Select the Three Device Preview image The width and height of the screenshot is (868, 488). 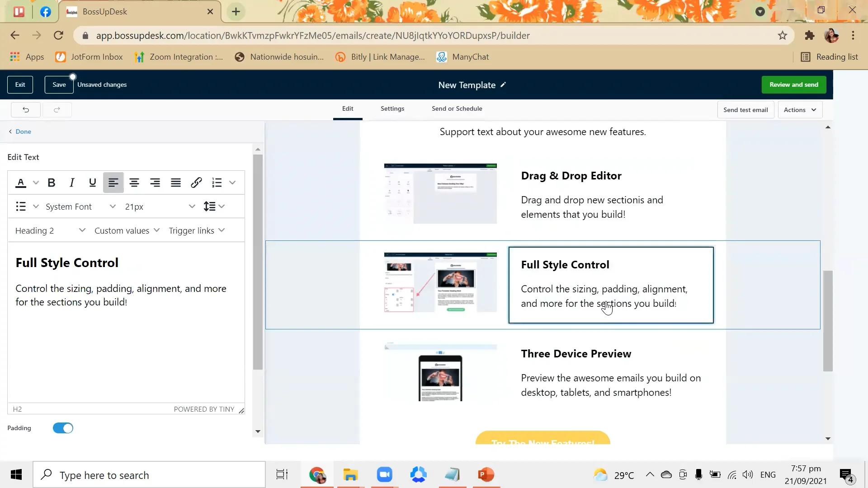440,372
